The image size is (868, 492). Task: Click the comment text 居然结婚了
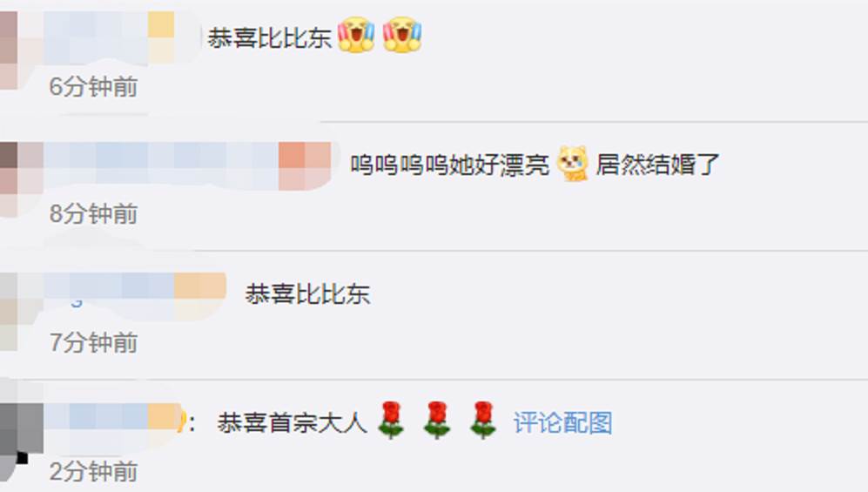tap(657, 165)
